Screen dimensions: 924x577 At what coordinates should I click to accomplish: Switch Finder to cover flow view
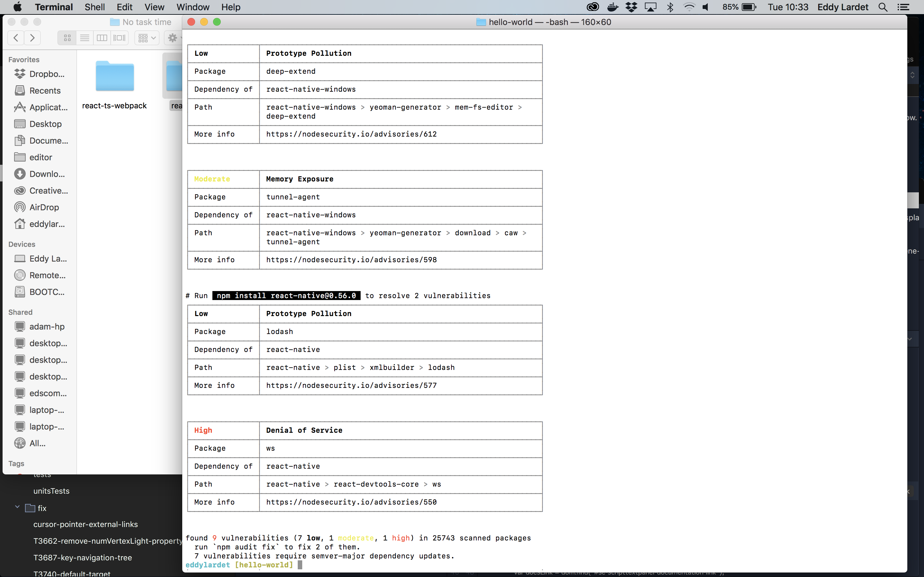(x=119, y=38)
